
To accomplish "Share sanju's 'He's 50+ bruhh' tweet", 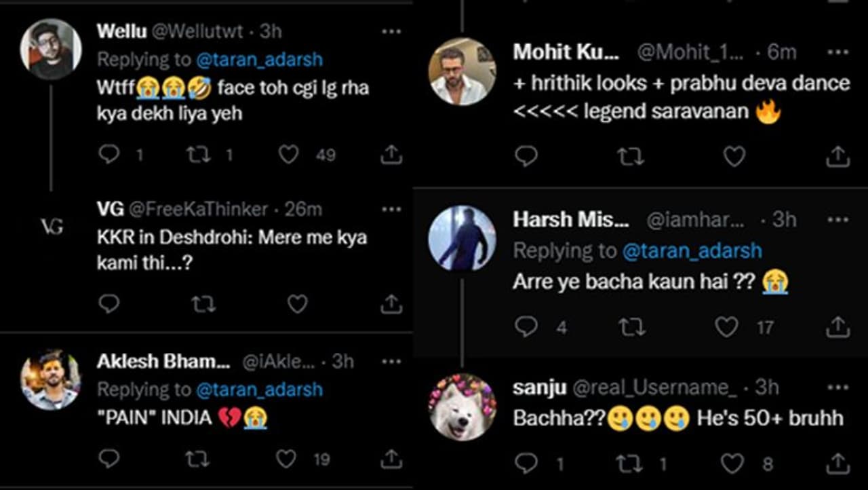I will [x=838, y=464].
